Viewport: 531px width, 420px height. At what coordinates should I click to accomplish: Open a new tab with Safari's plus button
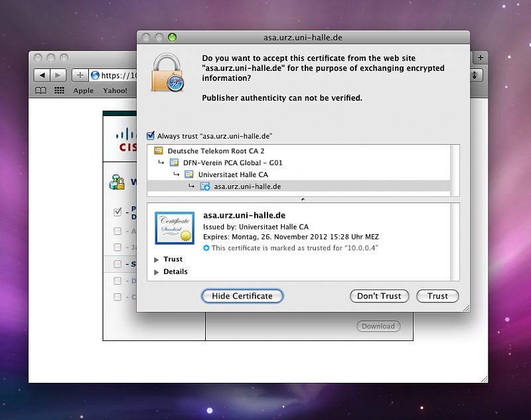[x=480, y=58]
